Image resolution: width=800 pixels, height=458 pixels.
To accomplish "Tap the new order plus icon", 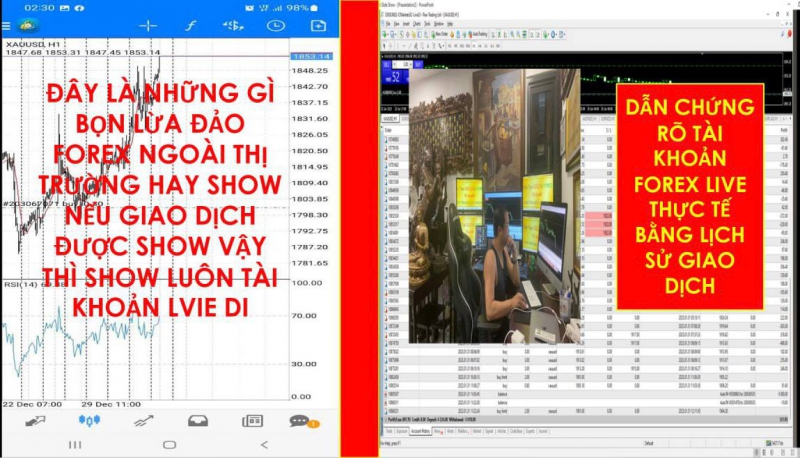I will [x=318, y=25].
